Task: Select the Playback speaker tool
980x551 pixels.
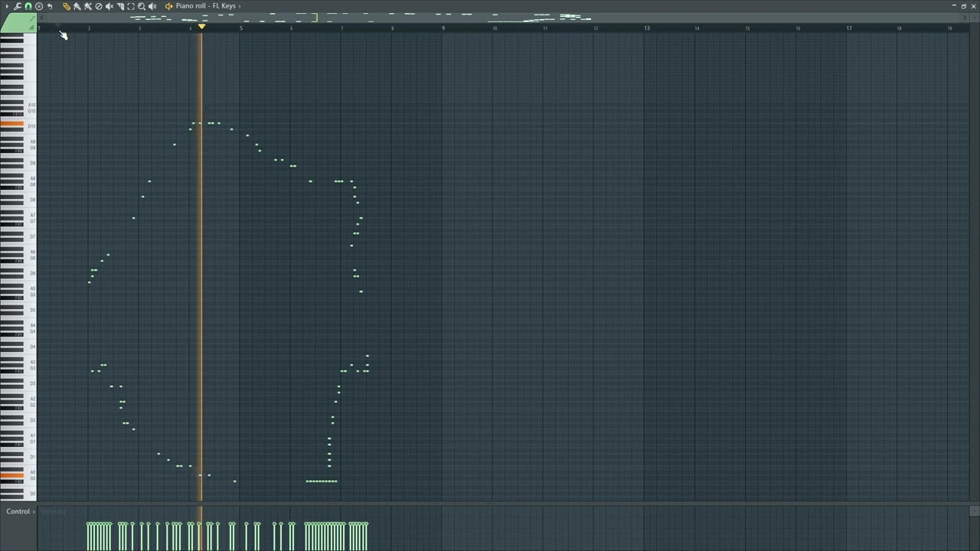Action: click(x=152, y=6)
